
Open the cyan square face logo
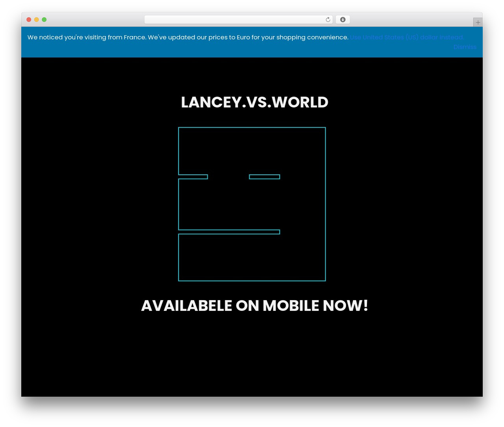(x=252, y=204)
